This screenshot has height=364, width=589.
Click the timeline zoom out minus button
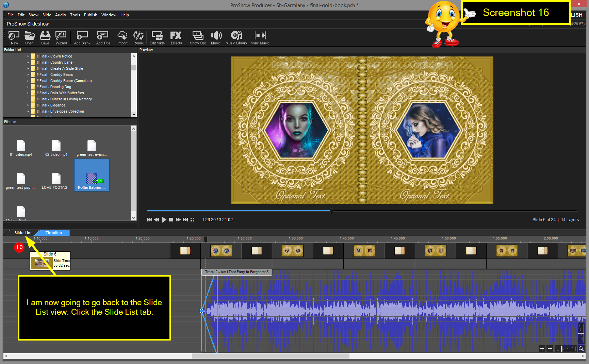550,349
